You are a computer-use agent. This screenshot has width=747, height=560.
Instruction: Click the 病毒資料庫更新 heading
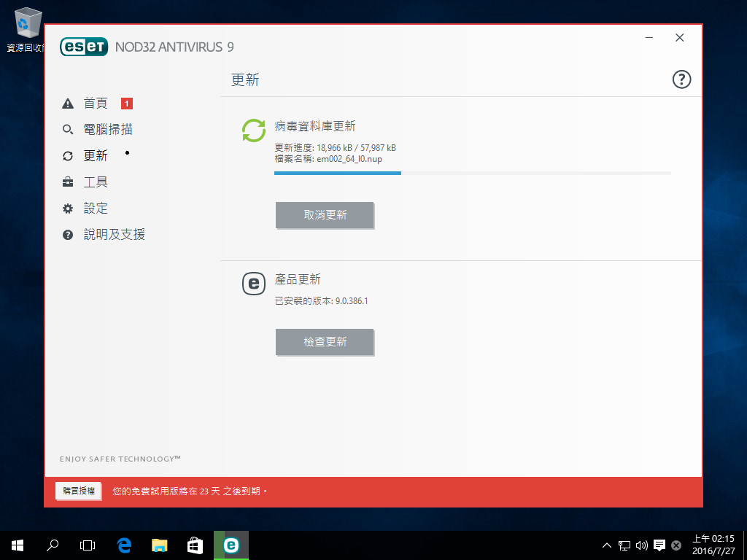tap(315, 126)
